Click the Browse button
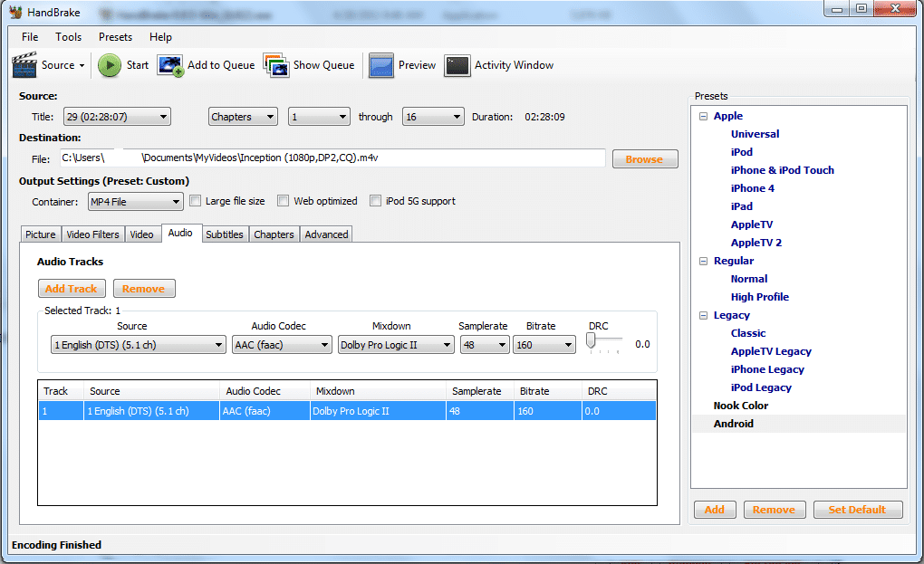 click(645, 159)
